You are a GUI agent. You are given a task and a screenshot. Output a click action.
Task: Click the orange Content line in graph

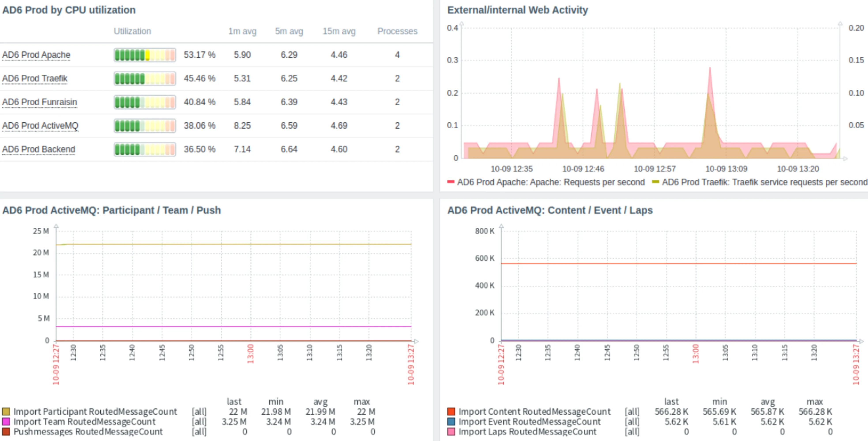coord(679,263)
